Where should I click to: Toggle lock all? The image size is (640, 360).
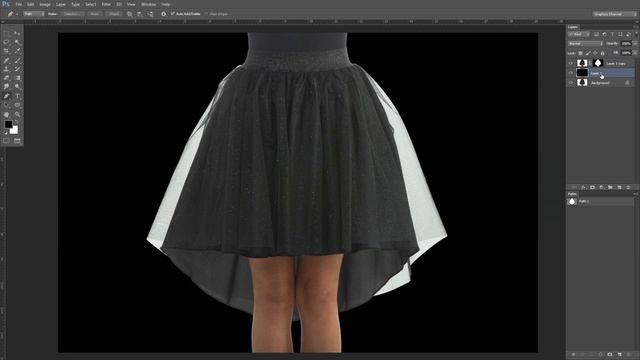pos(602,53)
